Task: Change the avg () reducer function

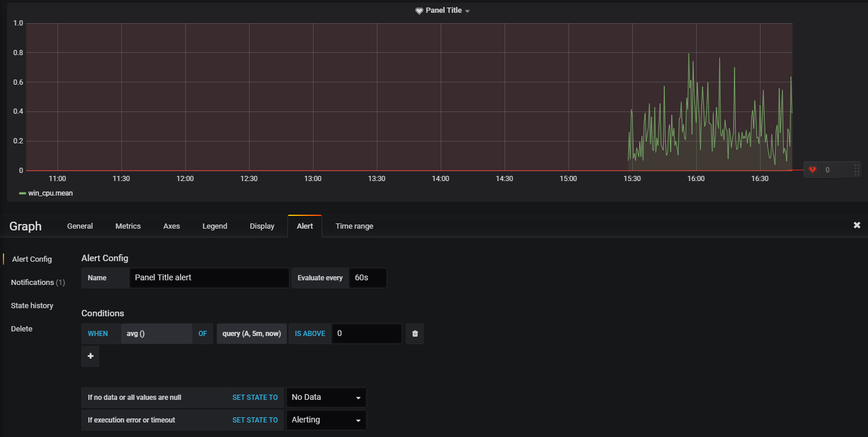Action: (156, 334)
